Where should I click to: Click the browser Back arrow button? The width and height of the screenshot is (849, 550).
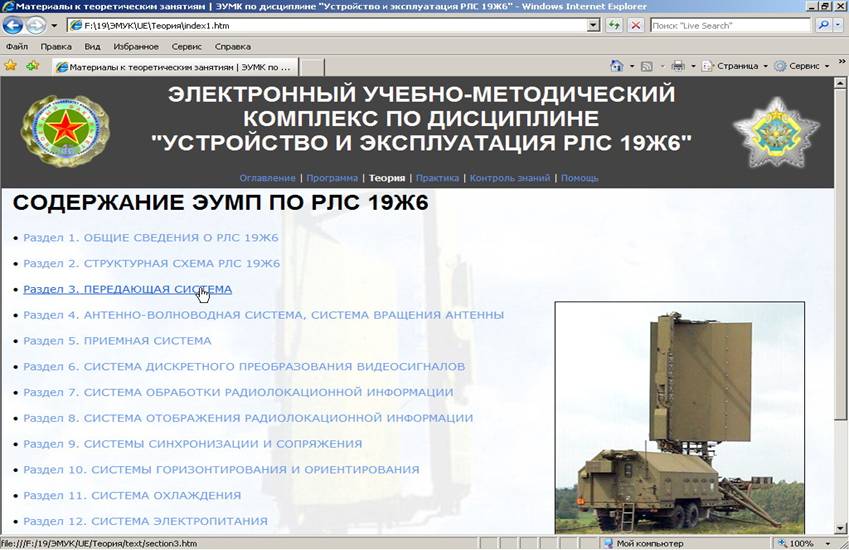14,25
